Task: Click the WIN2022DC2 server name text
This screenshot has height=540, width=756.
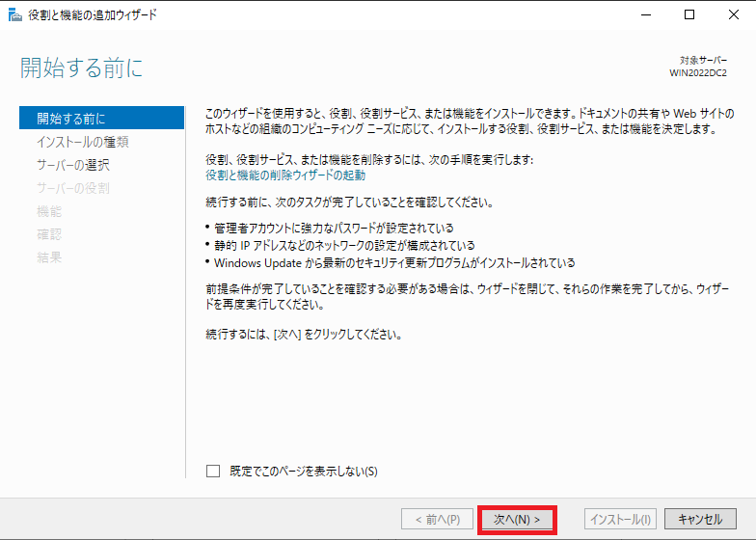Action: click(x=698, y=73)
